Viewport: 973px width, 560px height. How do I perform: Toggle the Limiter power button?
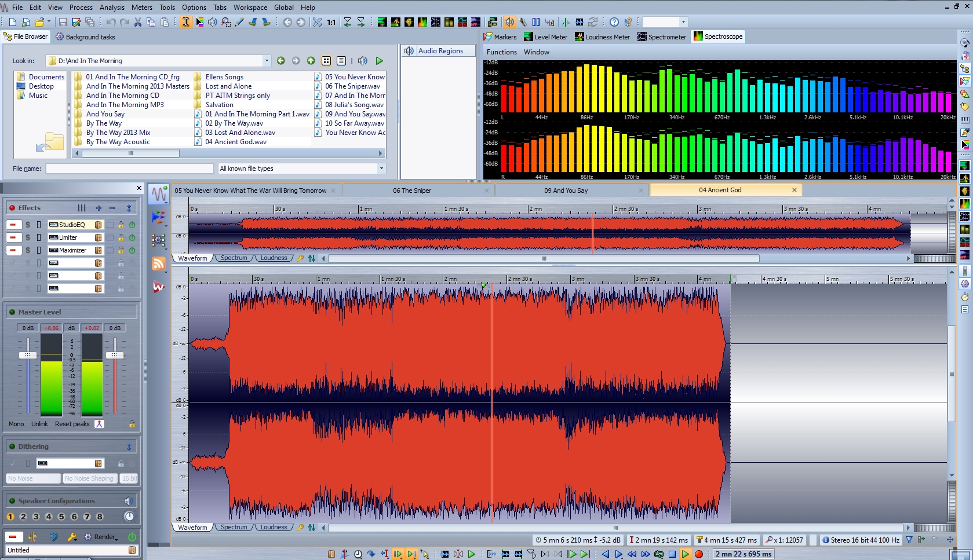click(132, 237)
